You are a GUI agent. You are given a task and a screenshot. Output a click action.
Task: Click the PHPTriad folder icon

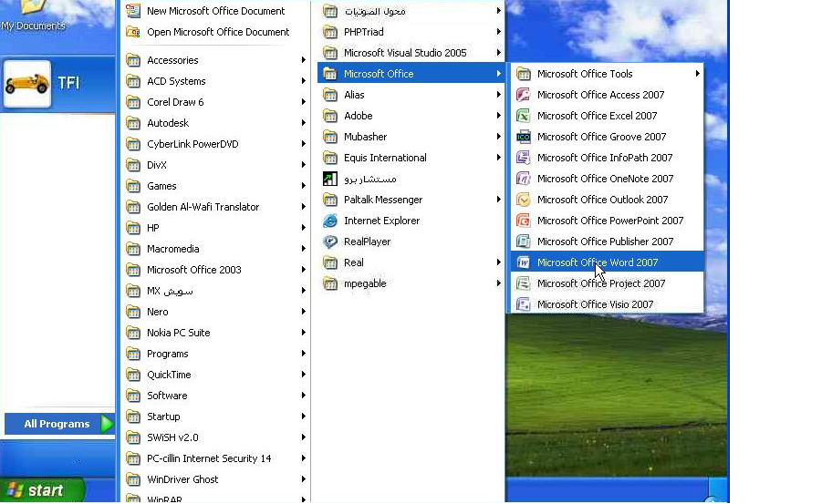pyautogui.click(x=330, y=32)
